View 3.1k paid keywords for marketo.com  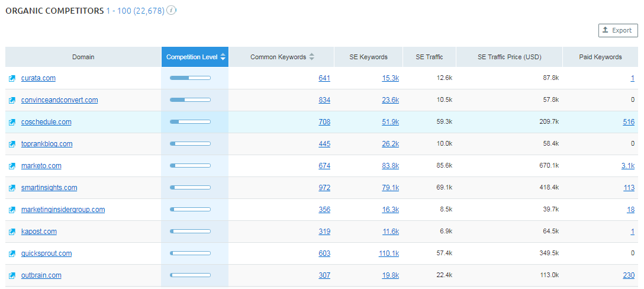(x=627, y=166)
